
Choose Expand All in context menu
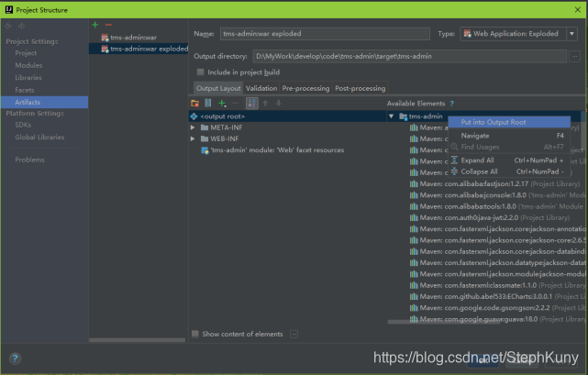point(509,160)
